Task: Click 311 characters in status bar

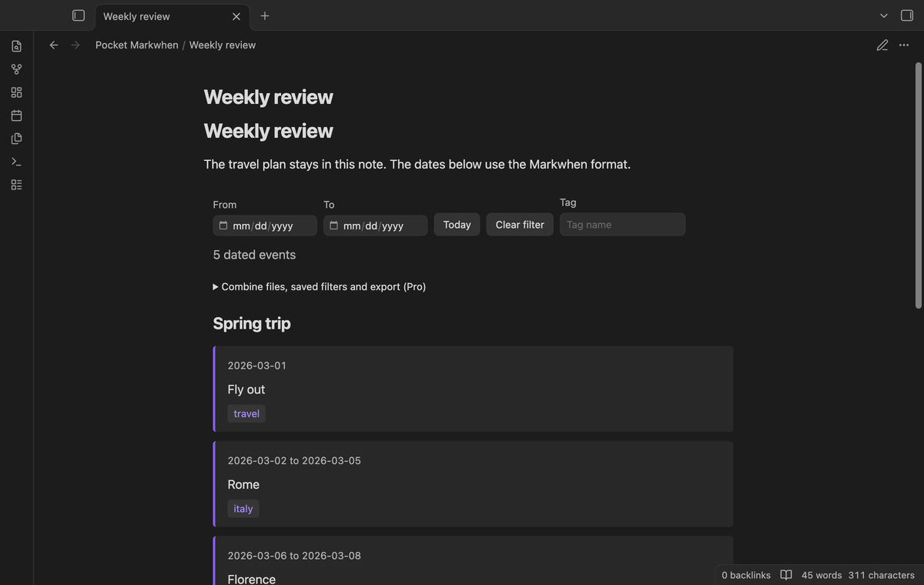Action: (x=882, y=575)
